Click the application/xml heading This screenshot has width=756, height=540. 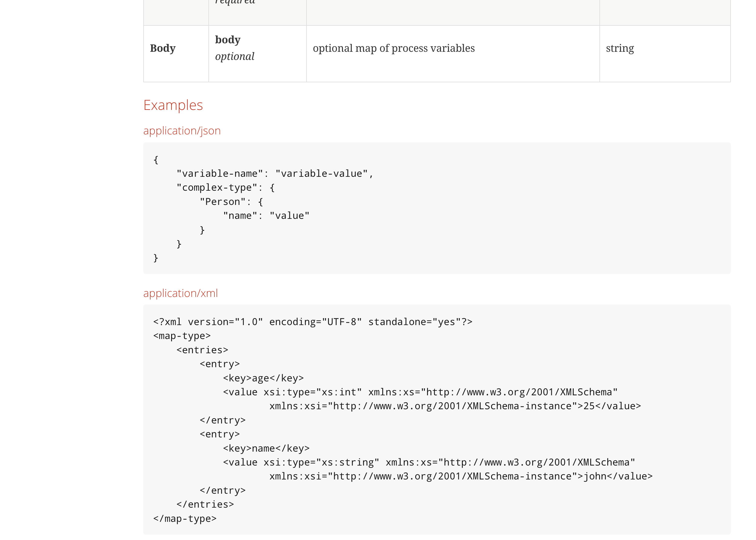click(x=180, y=293)
